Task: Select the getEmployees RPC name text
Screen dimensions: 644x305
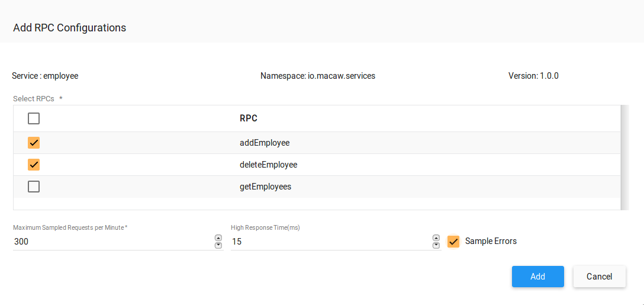Action: pos(265,187)
